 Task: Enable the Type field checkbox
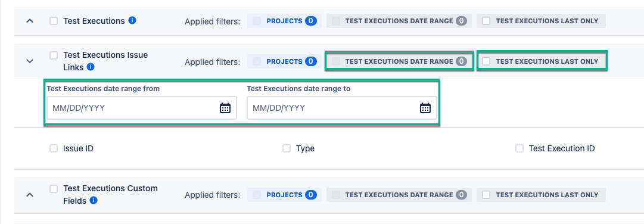287,148
